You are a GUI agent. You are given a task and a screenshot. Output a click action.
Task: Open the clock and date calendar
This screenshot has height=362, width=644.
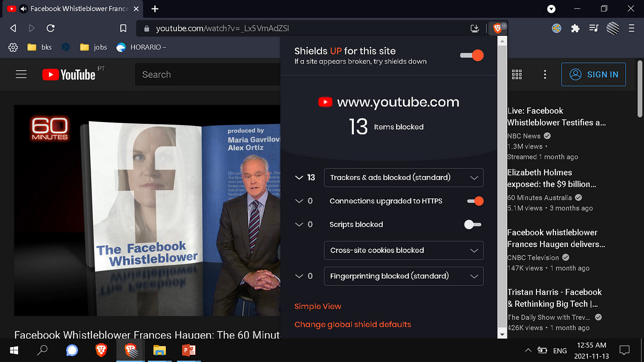[x=591, y=351]
